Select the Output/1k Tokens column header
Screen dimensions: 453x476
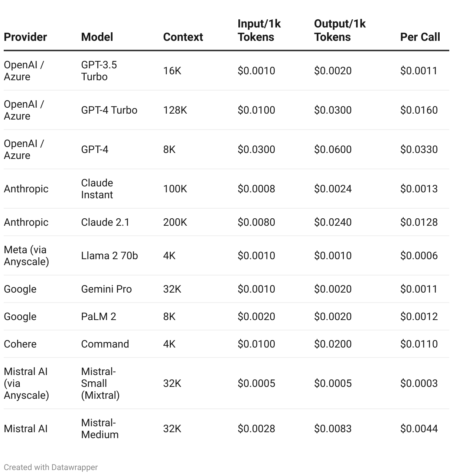[340, 30]
